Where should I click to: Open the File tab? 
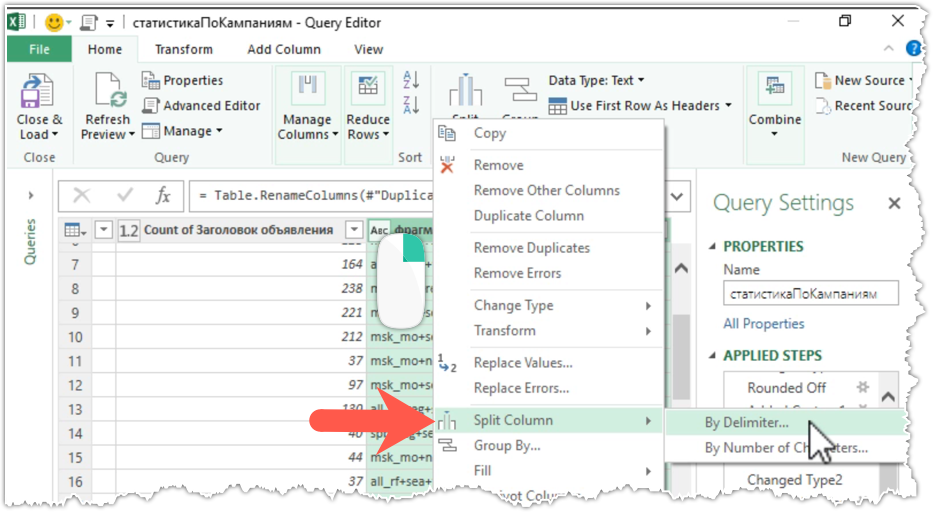click(39, 49)
